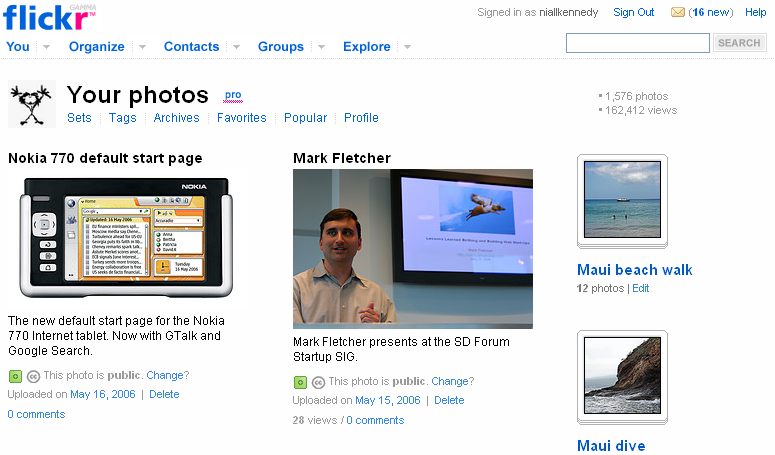775x455 pixels.
Task: Click the SEARCH button
Action: tap(739, 43)
